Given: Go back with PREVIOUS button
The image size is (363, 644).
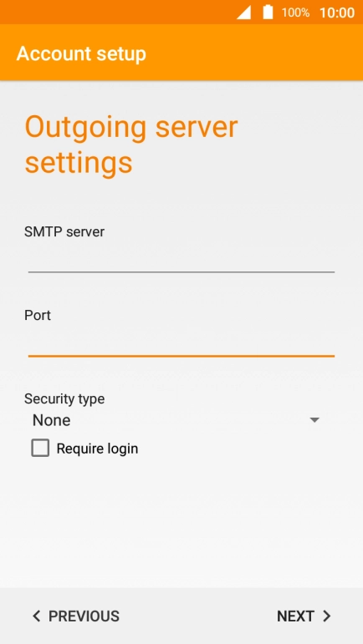Looking at the screenshot, I should (76, 616).
